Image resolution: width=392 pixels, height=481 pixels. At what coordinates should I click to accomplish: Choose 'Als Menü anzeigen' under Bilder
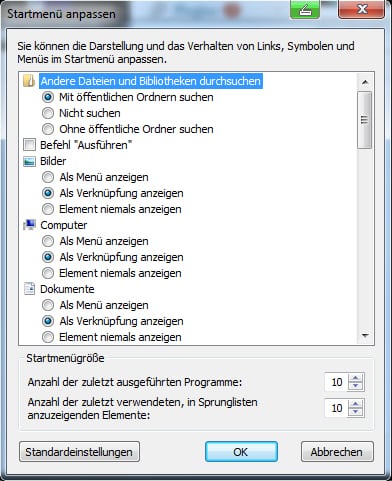[x=48, y=177]
